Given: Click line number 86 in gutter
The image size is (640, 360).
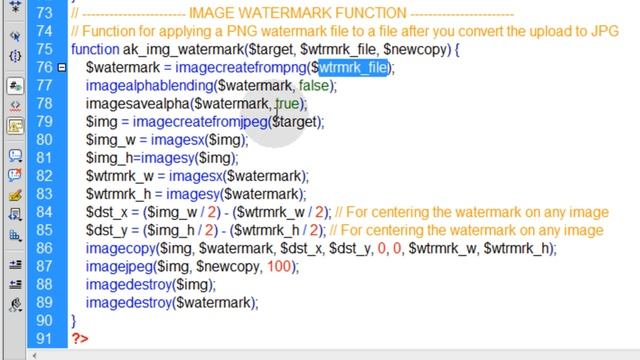Looking at the screenshot, I should click(x=44, y=248).
